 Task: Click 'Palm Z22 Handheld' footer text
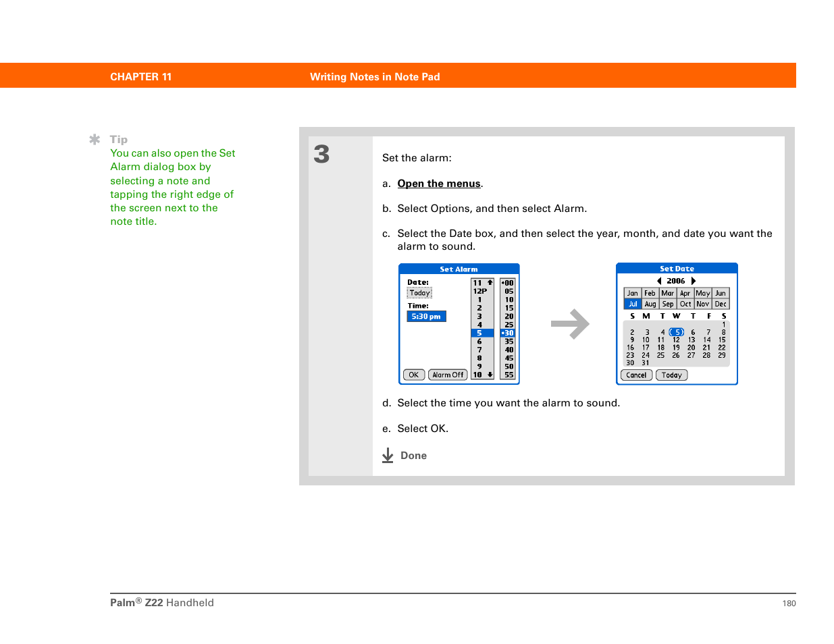(x=162, y=603)
